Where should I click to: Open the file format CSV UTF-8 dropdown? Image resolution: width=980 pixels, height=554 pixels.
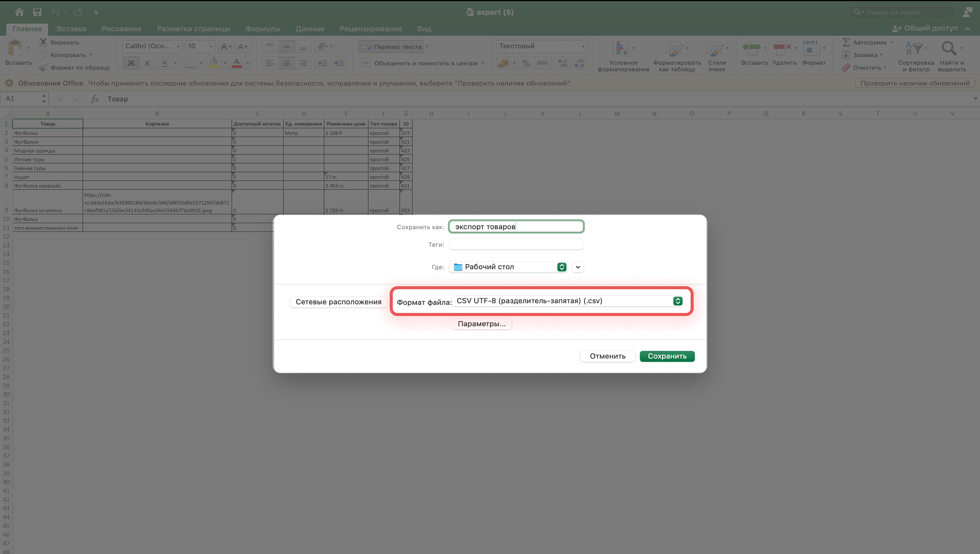pos(567,301)
